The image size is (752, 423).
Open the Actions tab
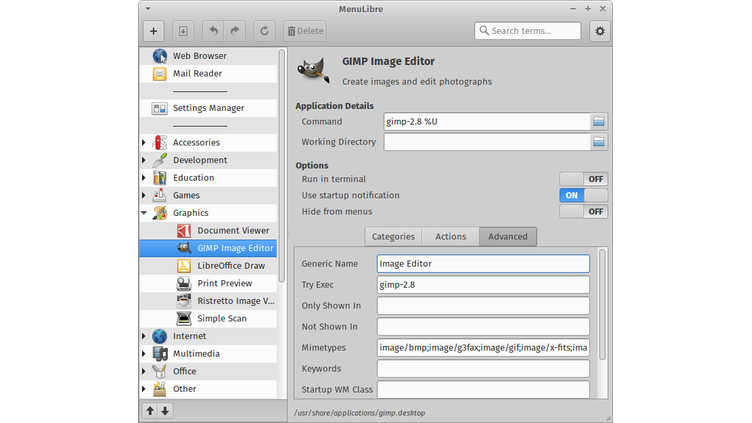450,237
